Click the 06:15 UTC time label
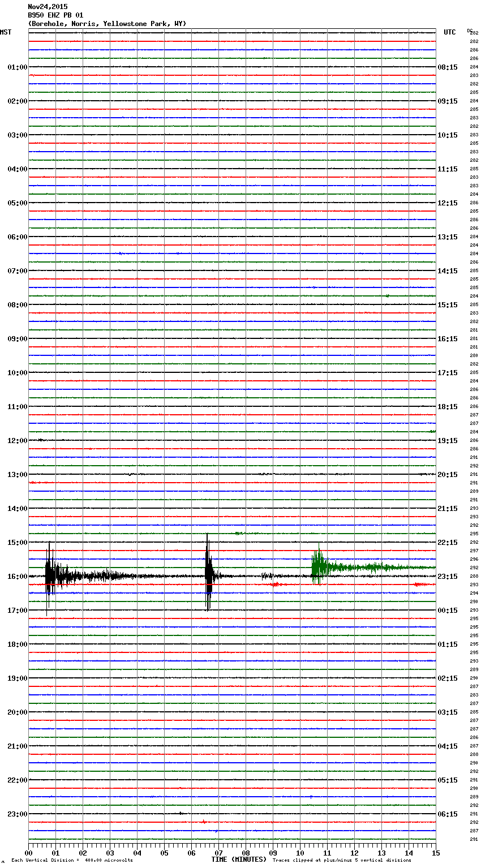This screenshot has height=868, width=481. pos(448,814)
